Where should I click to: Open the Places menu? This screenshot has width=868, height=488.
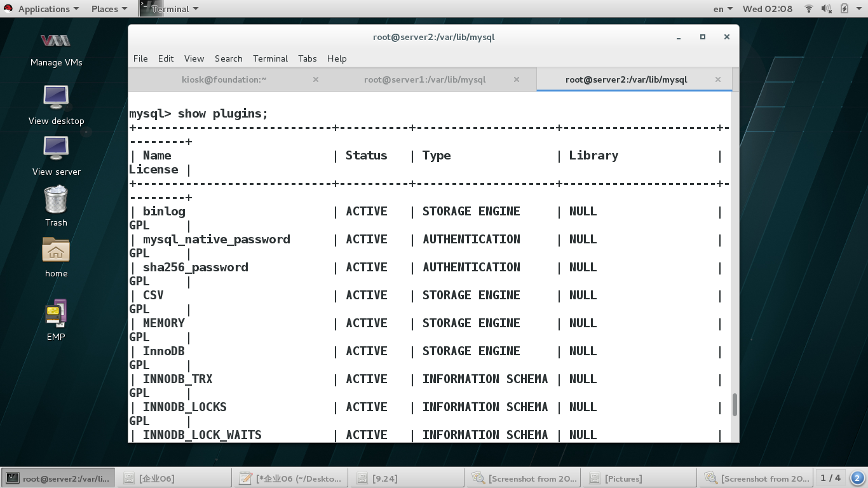(109, 9)
